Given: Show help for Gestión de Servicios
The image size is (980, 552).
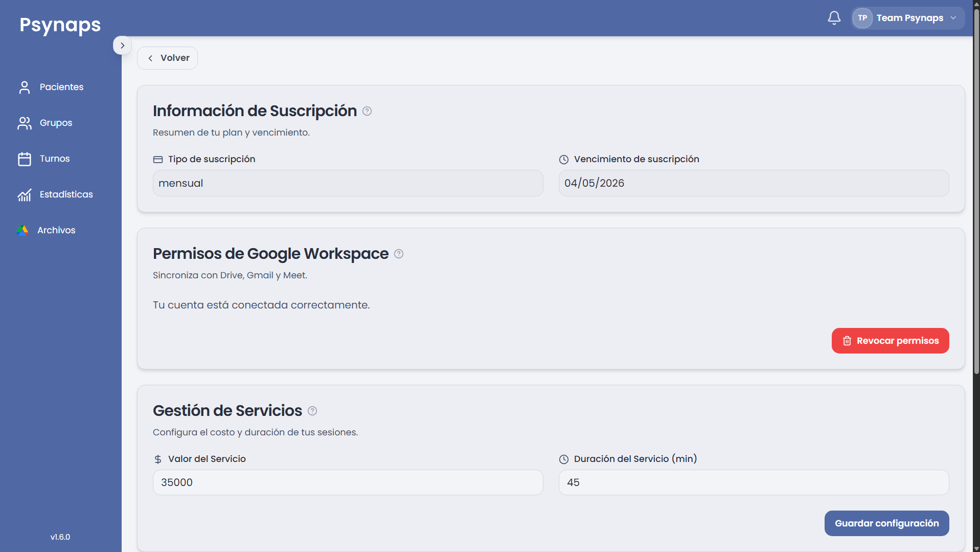Looking at the screenshot, I should (312, 411).
